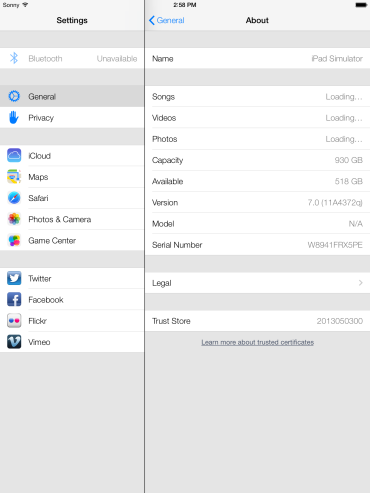The height and width of the screenshot is (493, 370).
Task: Click the Unavailable Bluetooth status text
Action: point(117,59)
